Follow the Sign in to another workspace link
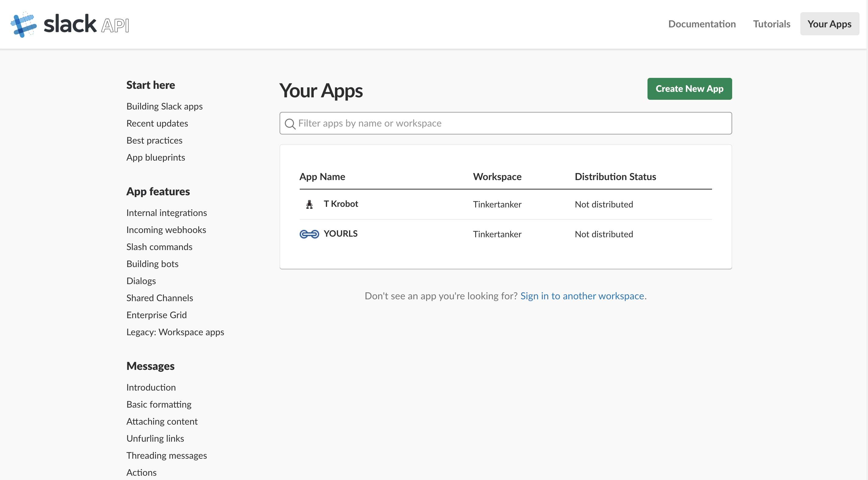Image resolution: width=868 pixels, height=480 pixels. coord(582,296)
